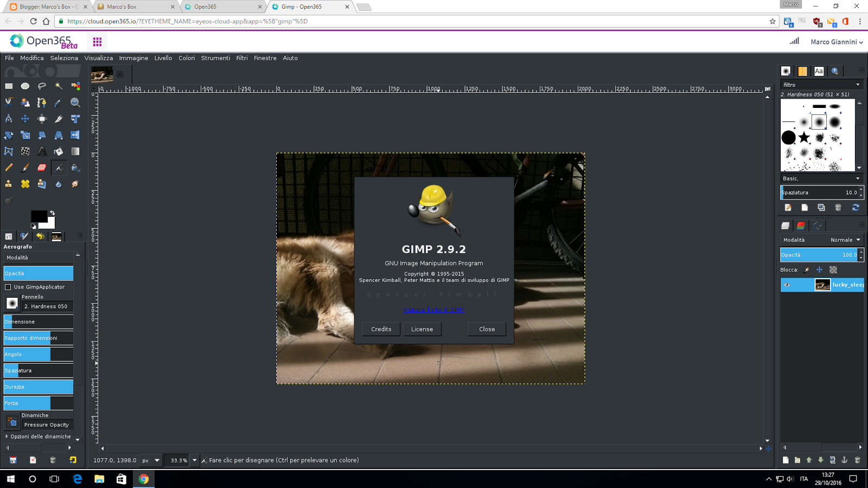This screenshot has width=868, height=488.
Task: Swap foreground and background colors
Action: click(x=52, y=213)
